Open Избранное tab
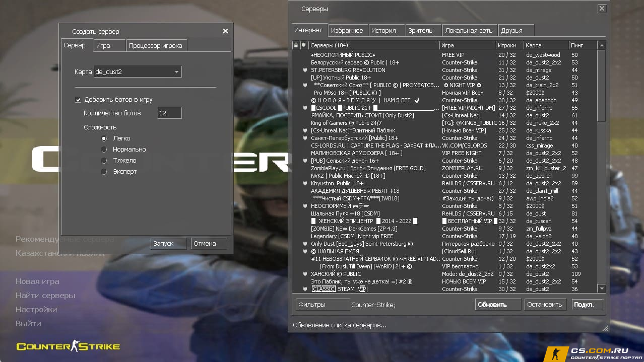Screen dimensions: 644x362 348,30
